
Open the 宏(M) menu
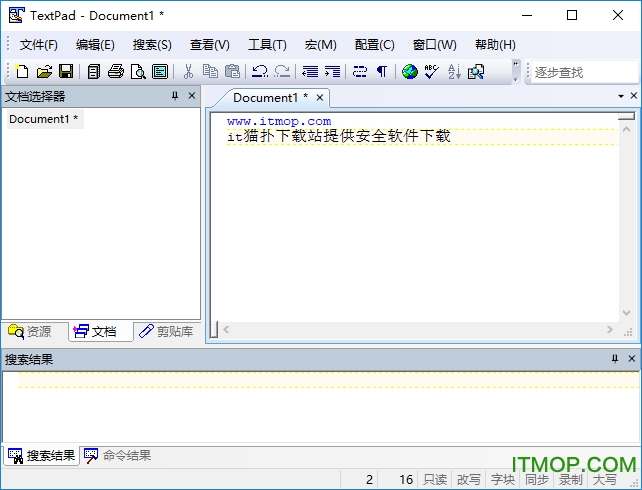click(321, 45)
